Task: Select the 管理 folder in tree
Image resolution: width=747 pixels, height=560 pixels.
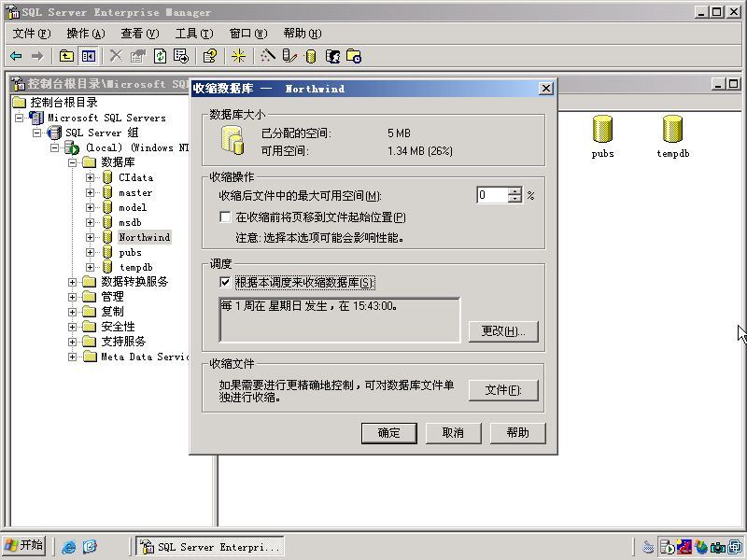Action: click(112, 297)
